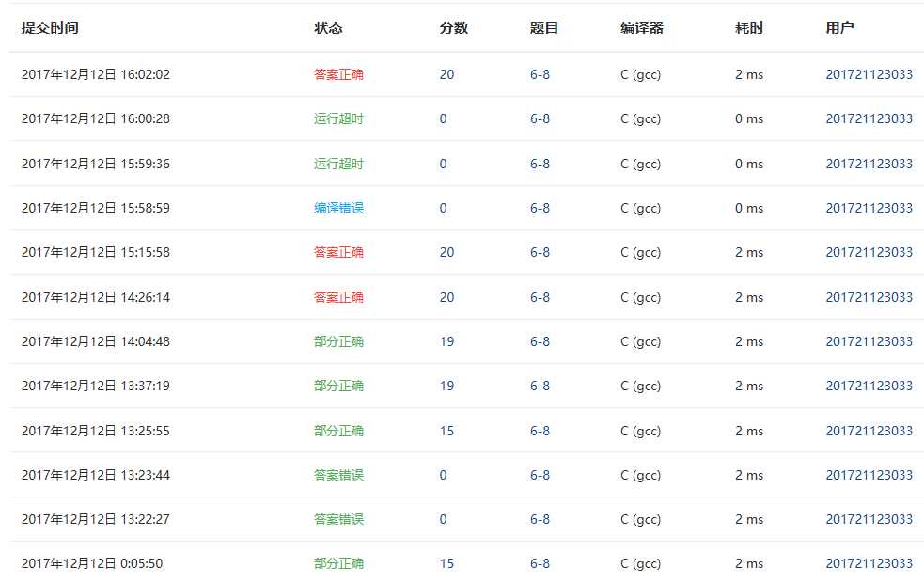
Task: Open problem 6-8 in 15:59:36 row
Action: click(540, 164)
